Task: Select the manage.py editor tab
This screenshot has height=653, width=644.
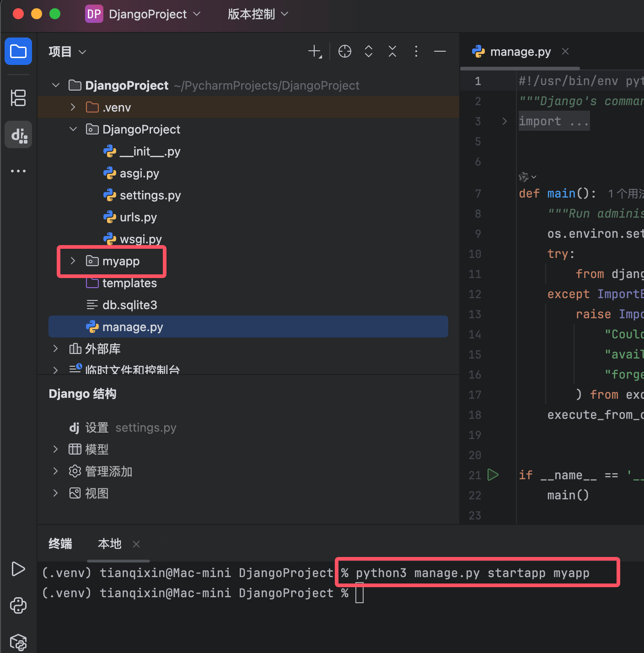Action: tap(520, 52)
